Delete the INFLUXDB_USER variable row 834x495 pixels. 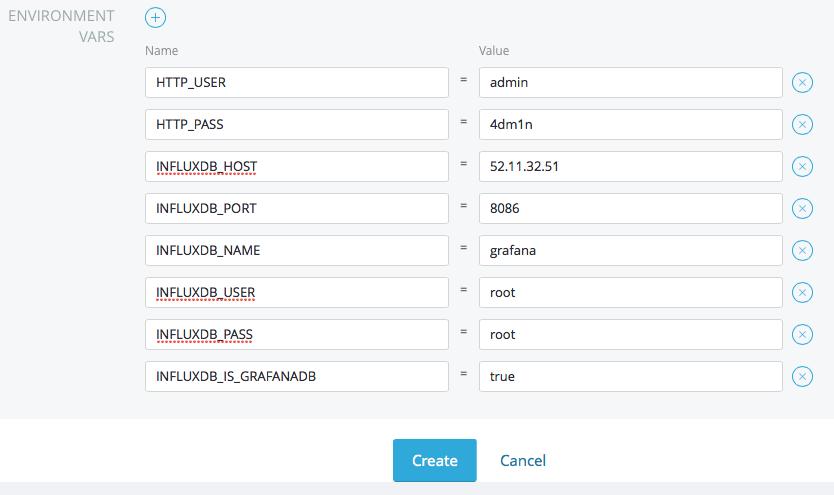coord(802,292)
